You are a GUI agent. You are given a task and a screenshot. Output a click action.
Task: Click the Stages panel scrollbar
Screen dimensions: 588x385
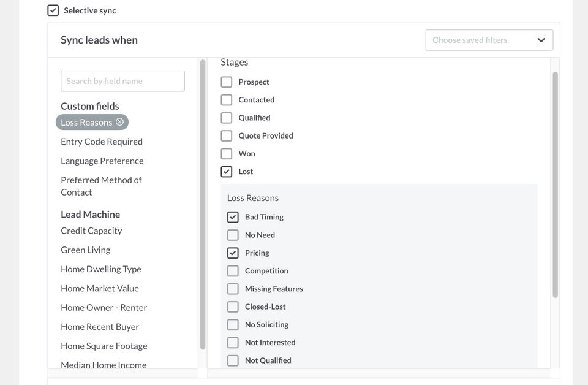click(x=556, y=185)
